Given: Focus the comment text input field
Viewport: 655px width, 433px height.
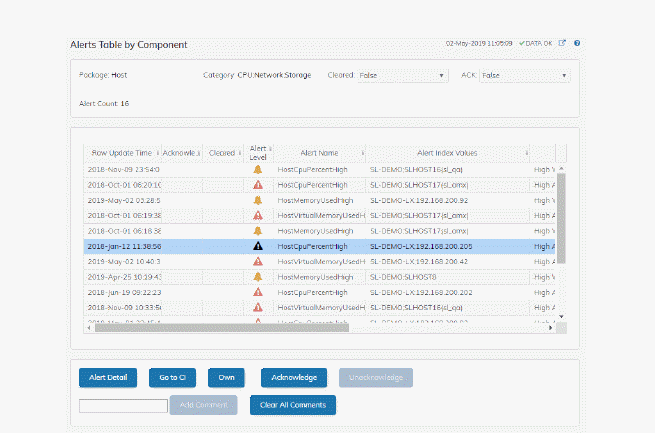Looking at the screenshot, I should (x=123, y=406).
